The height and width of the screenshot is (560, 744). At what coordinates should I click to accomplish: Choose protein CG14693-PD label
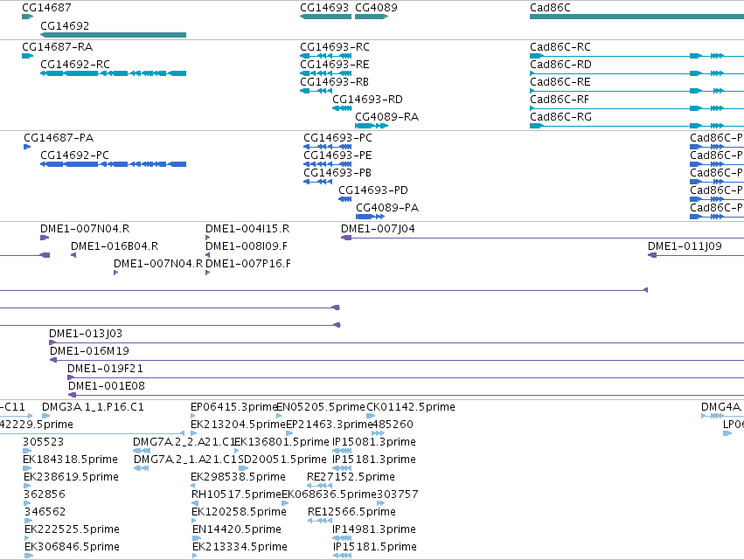point(373,190)
